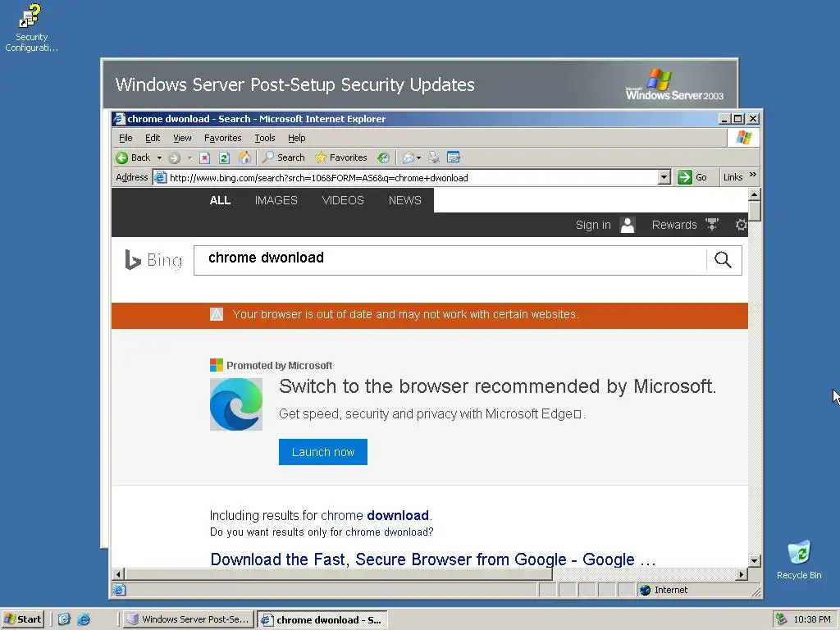Image resolution: width=840 pixels, height=630 pixels.
Task: Open the Search toolbar button
Action: click(x=283, y=157)
